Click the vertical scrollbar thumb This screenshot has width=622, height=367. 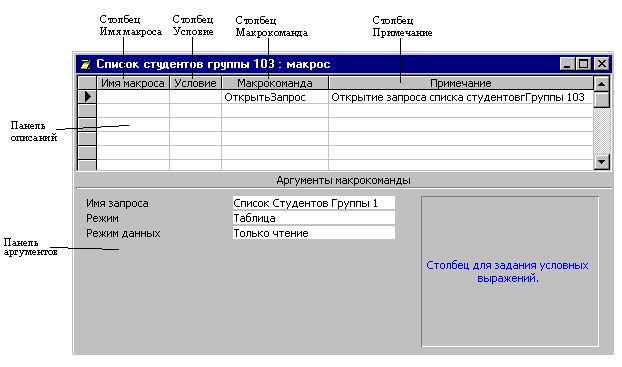[602, 99]
